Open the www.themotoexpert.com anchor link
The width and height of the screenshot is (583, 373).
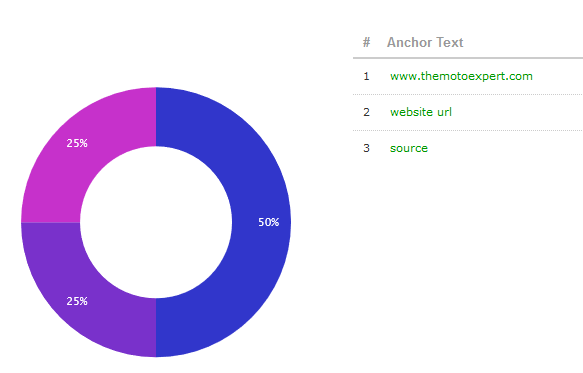tap(461, 76)
